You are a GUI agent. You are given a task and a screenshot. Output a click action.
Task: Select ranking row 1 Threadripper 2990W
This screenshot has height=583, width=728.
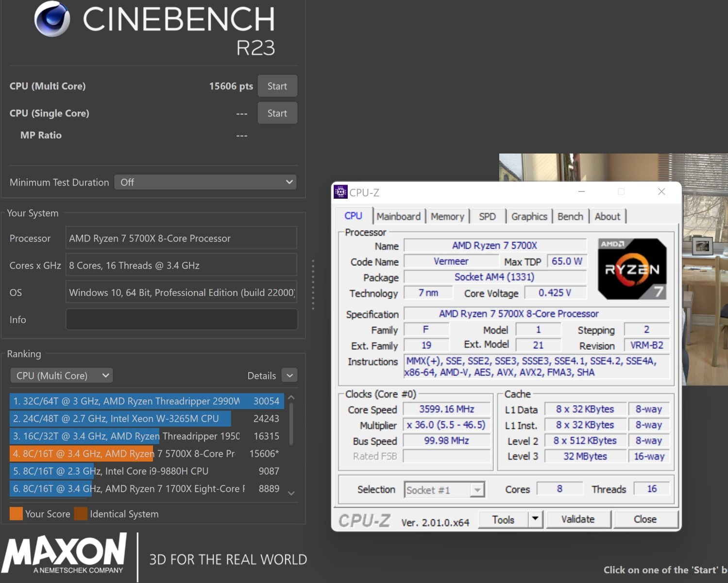tap(147, 401)
